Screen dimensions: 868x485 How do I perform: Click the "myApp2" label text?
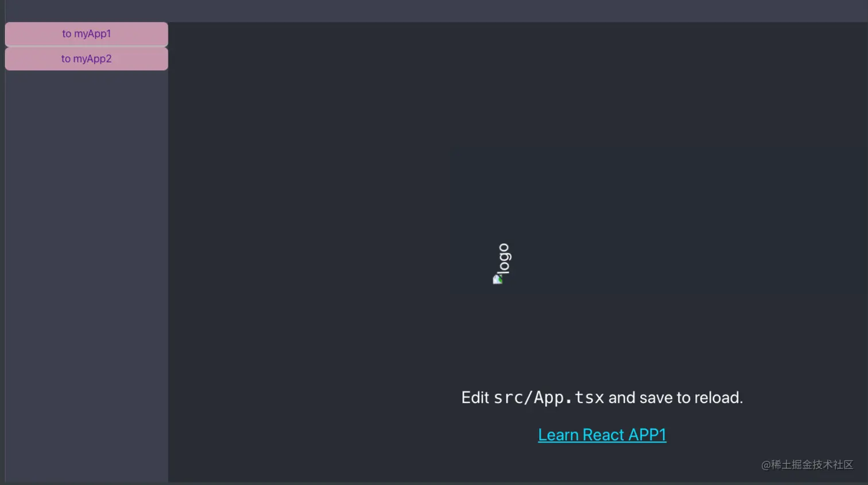pos(92,59)
